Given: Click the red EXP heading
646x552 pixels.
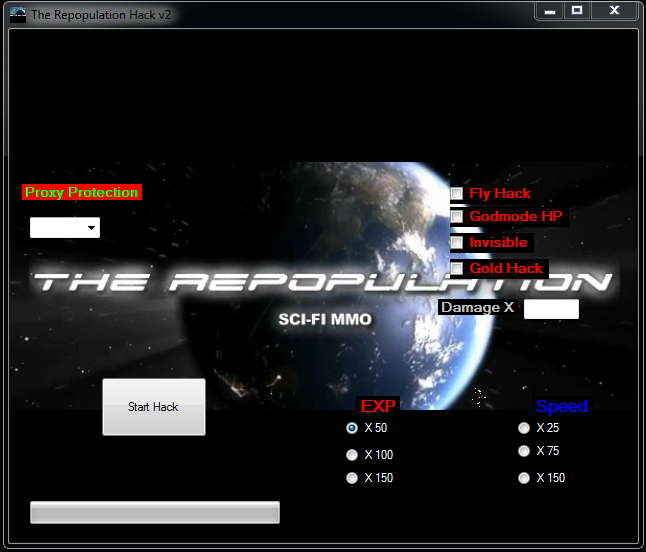Looking at the screenshot, I should (x=378, y=406).
